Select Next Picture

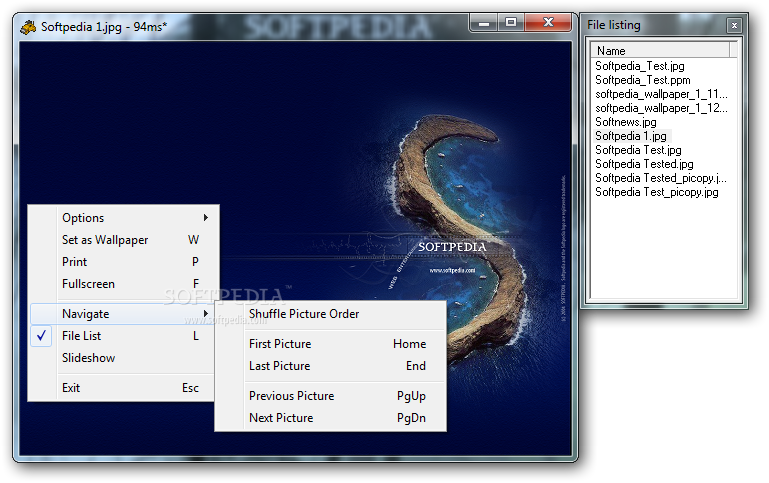331,418
